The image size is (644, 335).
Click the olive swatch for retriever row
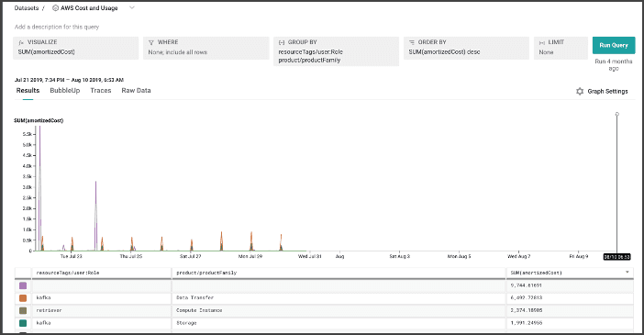tap(23, 310)
